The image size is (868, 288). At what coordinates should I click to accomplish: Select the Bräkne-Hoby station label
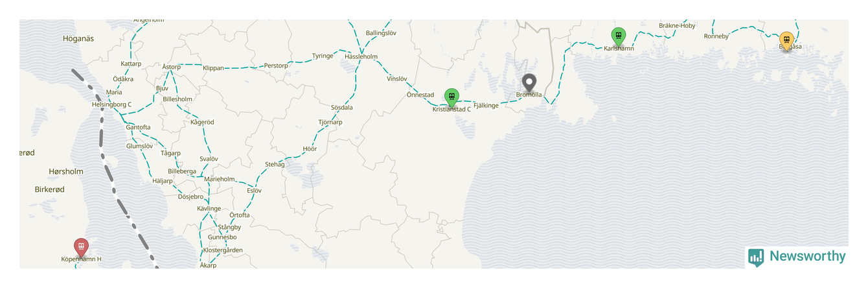click(677, 26)
